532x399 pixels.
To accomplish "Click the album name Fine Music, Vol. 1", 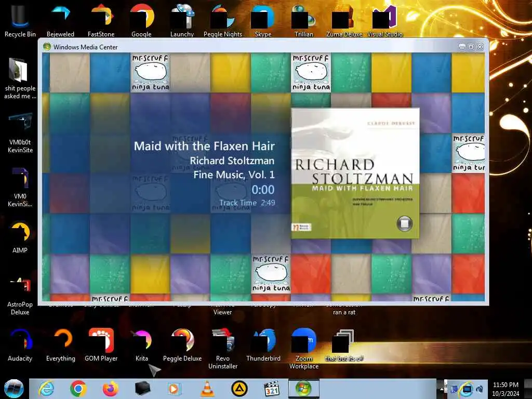I will click(x=234, y=175).
